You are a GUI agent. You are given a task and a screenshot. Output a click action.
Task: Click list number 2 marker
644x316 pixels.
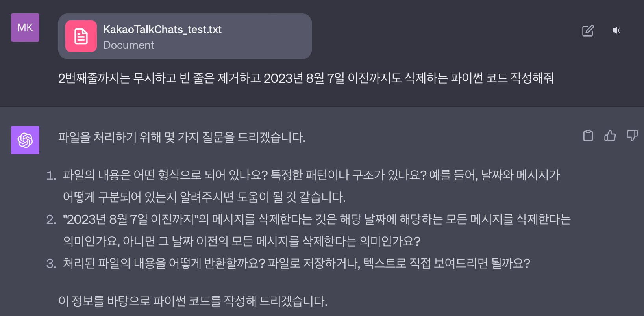point(51,219)
